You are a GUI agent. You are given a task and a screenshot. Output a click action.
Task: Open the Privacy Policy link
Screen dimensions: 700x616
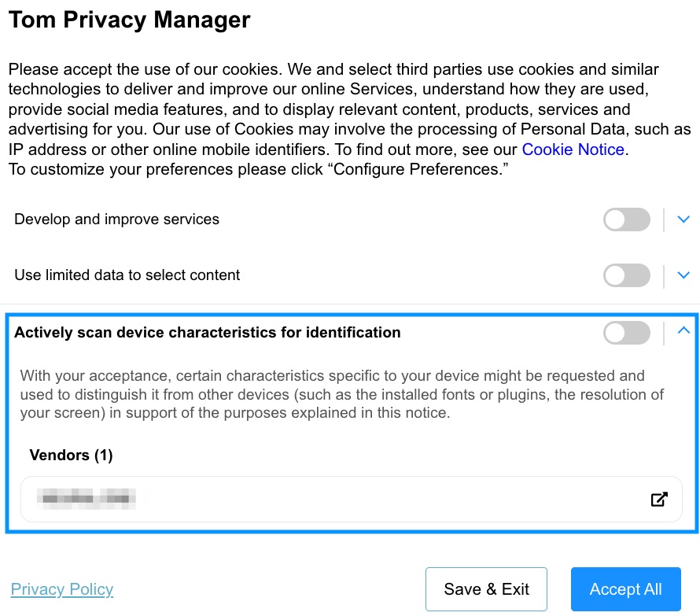click(x=62, y=589)
